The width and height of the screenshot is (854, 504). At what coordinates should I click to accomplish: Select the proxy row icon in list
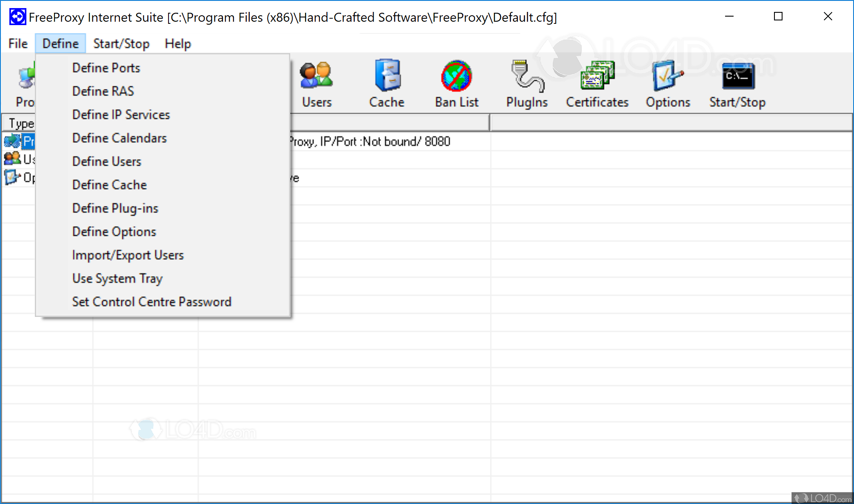click(12, 141)
